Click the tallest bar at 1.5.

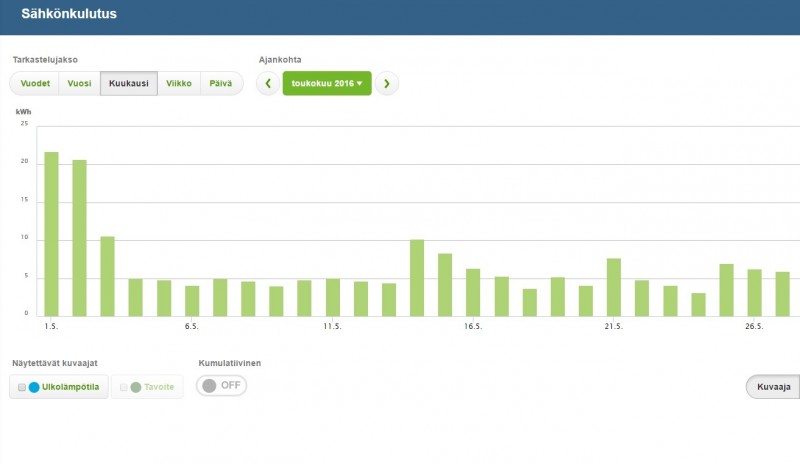click(x=51, y=234)
